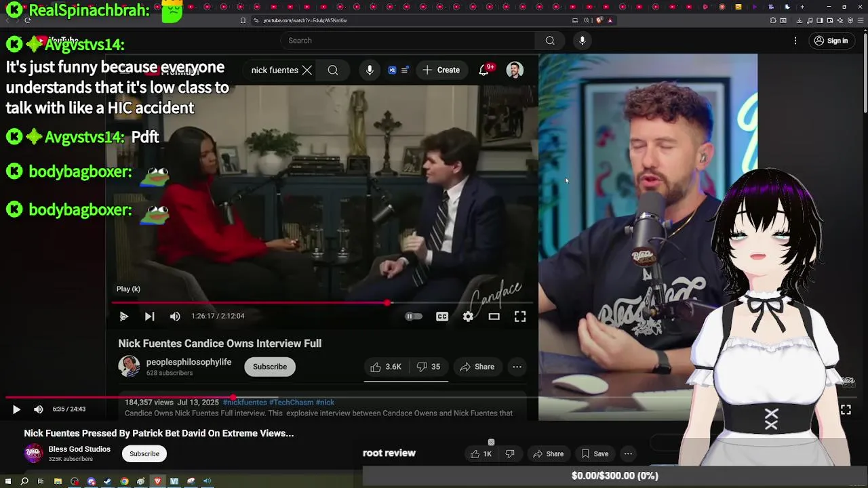Enter fullscreen on the inner interview player
Screen dimensions: 868x488
(x=520, y=317)
